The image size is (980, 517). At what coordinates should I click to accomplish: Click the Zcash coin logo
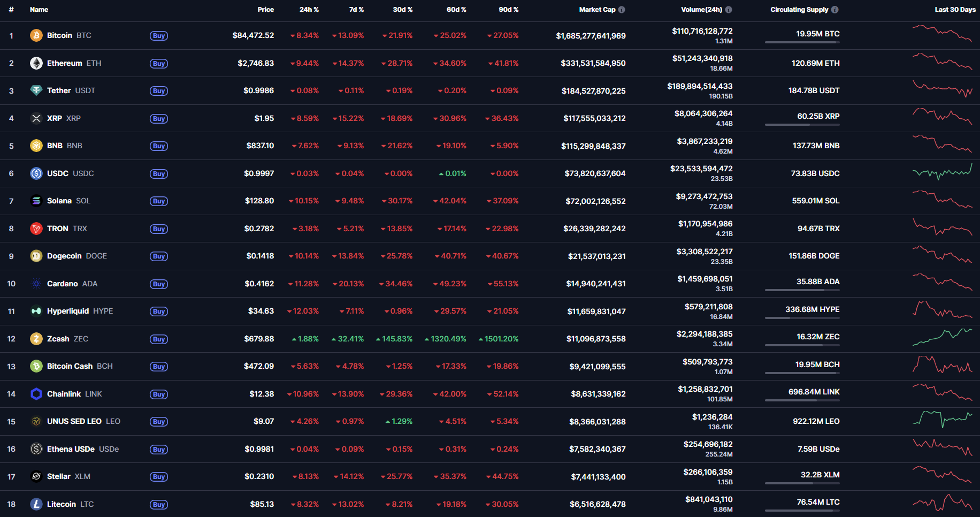coord(36,339)
